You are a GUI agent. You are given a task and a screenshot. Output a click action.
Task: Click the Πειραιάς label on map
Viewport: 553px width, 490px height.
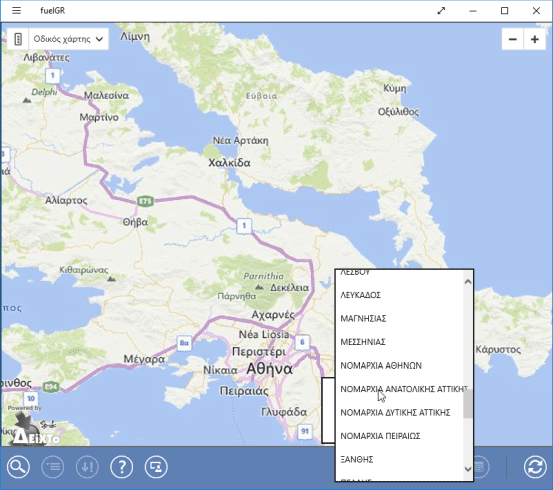pos(244,391)
